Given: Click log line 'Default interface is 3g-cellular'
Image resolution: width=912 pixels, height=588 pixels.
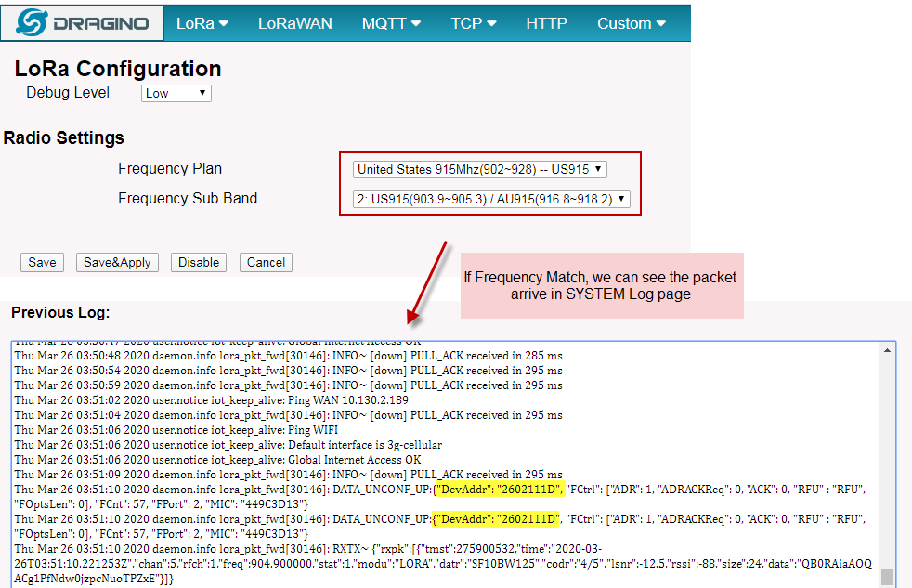Looking at the screenshot, I should click(228, 445).
